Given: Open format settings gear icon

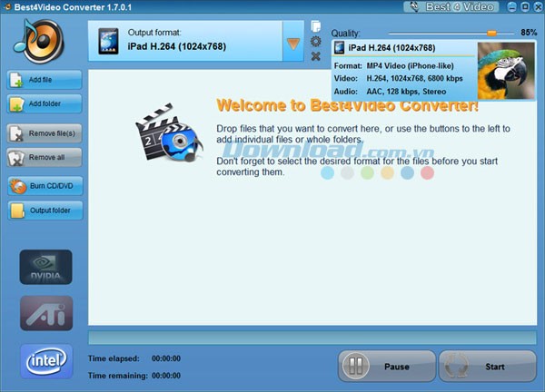Looking at the screenshot, I should click(x=315, y=42).
